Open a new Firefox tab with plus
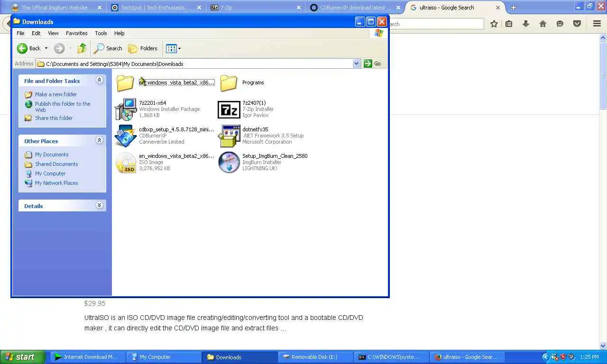Viewport: 607px width, 364px height. [513, 8]
